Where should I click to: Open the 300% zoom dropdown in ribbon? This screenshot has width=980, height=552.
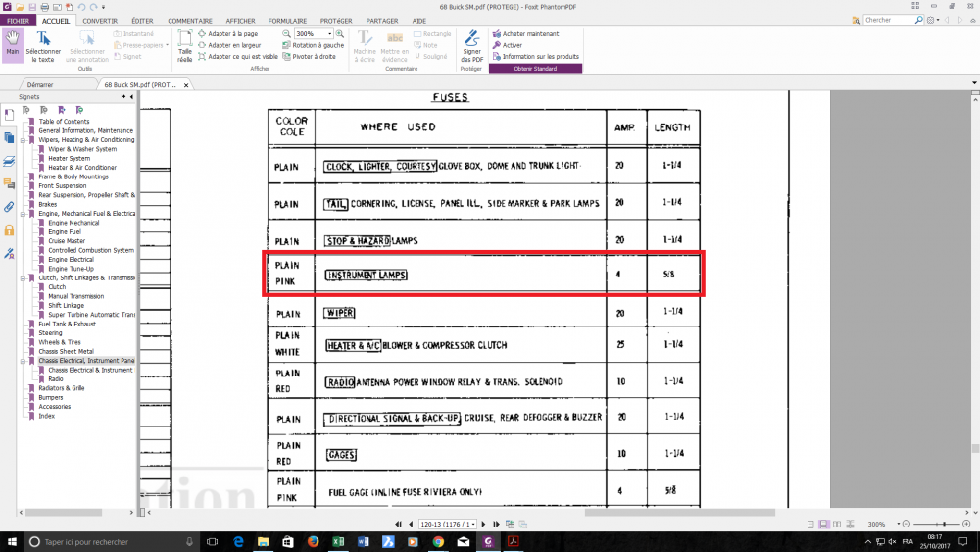[329, 33]
